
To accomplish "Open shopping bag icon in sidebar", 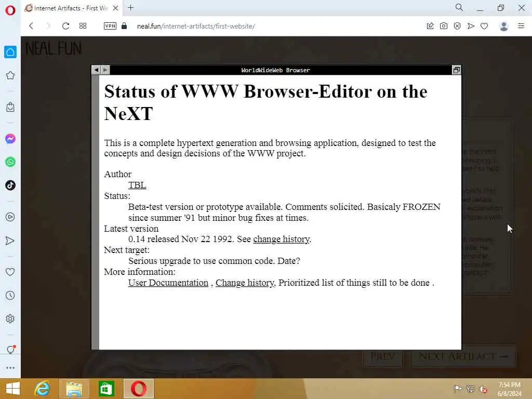I will click(x=10, y=107).
